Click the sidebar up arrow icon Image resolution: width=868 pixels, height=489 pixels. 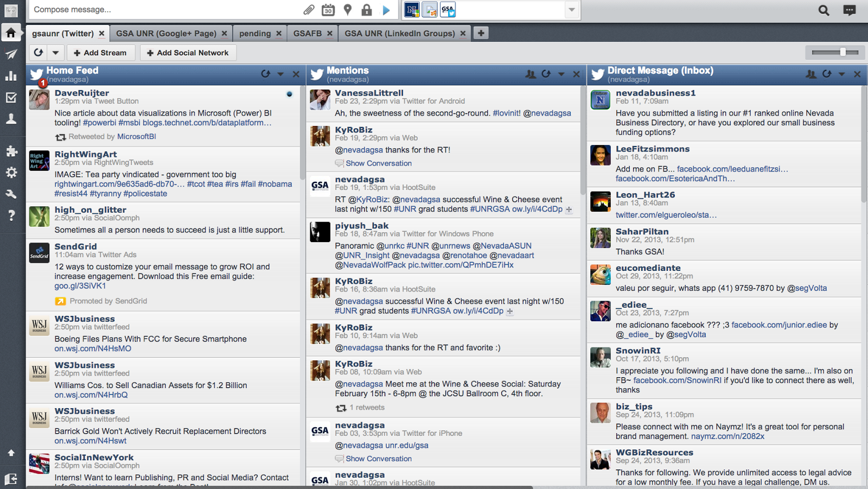click(x=11, y=453)
